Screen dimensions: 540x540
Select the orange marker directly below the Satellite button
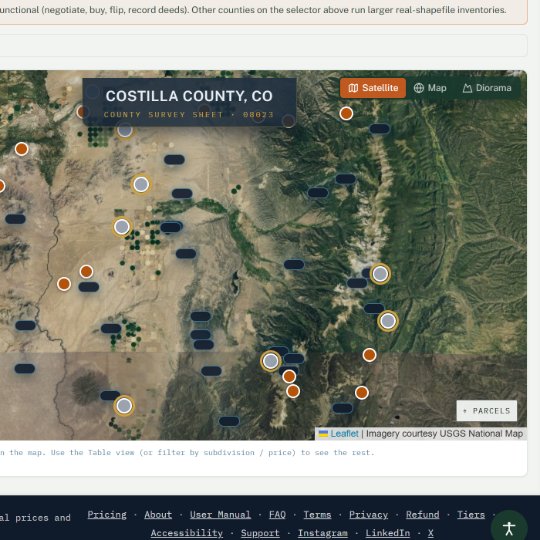[x=346, y=113]
